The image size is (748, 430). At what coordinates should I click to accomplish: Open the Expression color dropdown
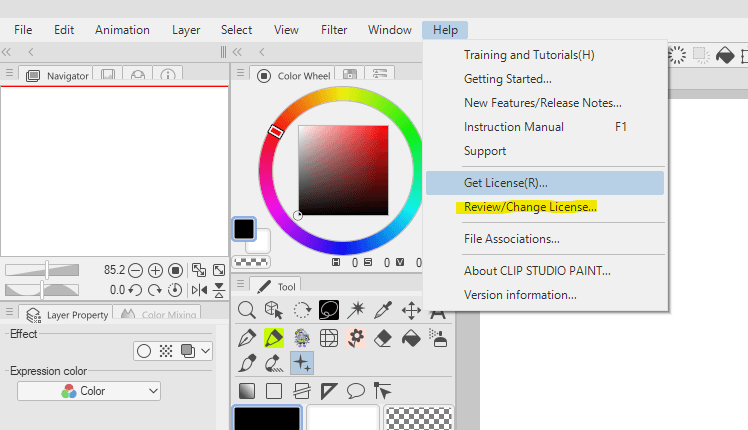point(89,391)
